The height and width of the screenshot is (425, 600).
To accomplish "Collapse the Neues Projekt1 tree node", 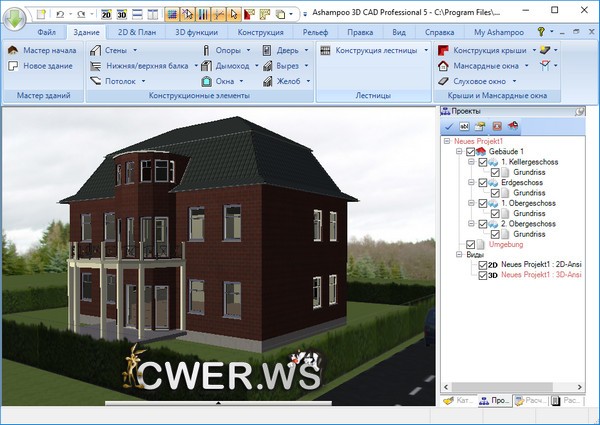I will (446, 141).
